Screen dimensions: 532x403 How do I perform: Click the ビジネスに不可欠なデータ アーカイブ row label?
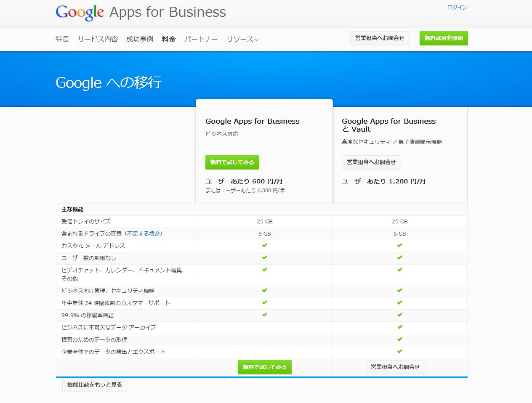coord(109,327)
